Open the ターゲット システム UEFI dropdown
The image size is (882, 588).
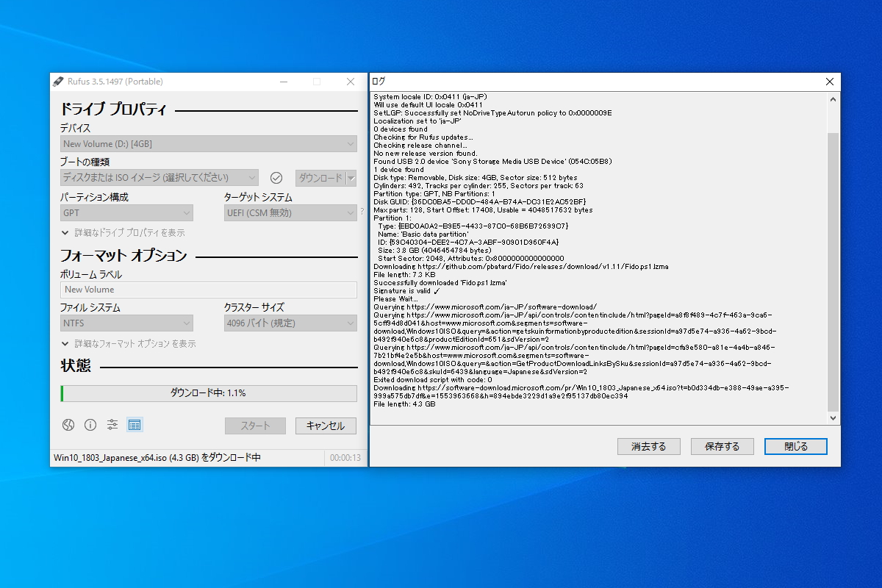click(290, 212)
